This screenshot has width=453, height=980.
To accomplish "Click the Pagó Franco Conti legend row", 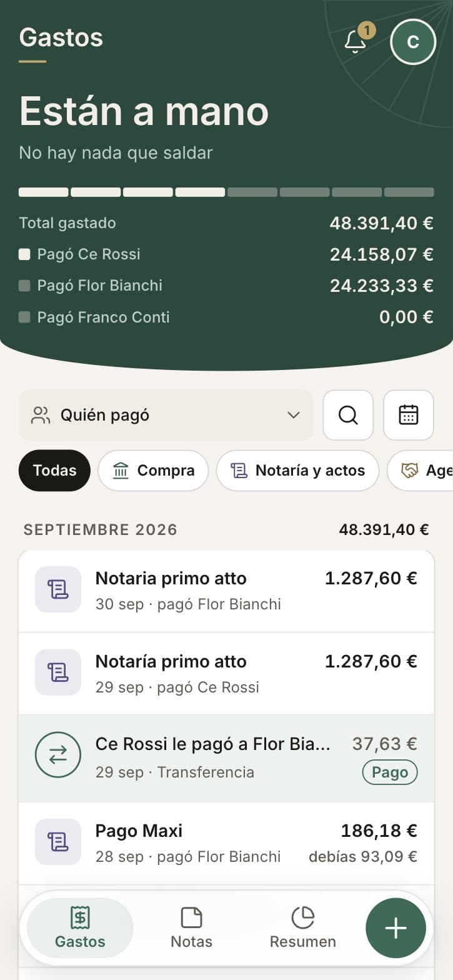I will click(226, 317).
